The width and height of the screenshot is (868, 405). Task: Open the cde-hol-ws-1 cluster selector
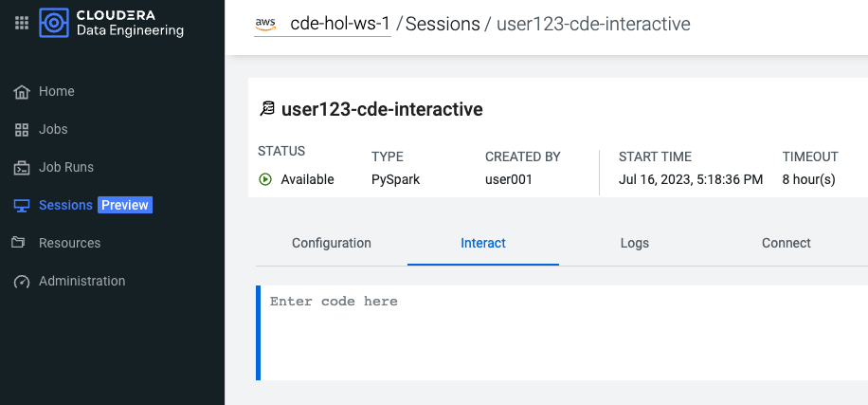pos(323,24)
